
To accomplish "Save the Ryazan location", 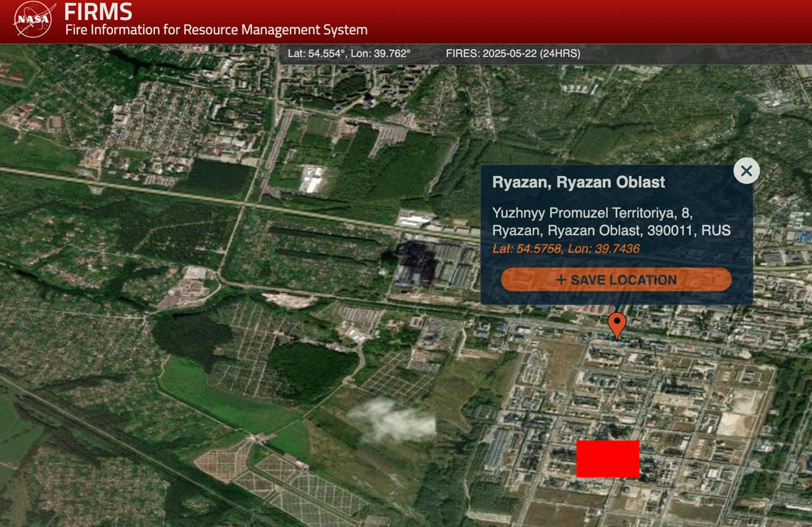I will click(x=616, y=279).
